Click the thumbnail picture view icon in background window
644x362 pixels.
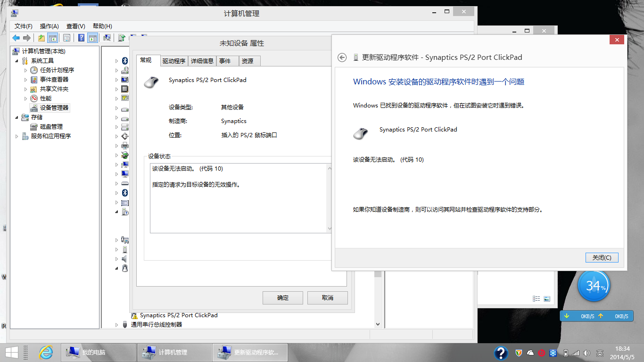(547, 298)
